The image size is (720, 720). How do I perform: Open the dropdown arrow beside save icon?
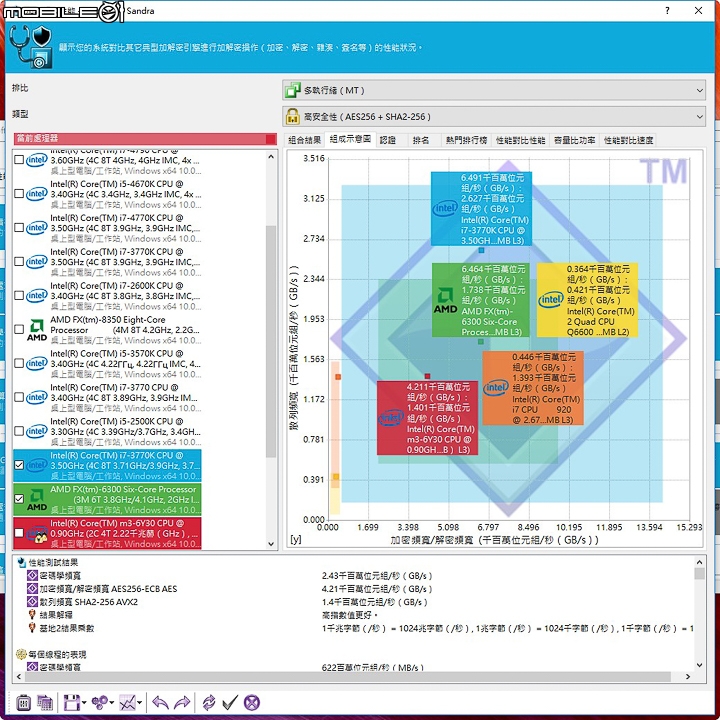click(84, 703)
